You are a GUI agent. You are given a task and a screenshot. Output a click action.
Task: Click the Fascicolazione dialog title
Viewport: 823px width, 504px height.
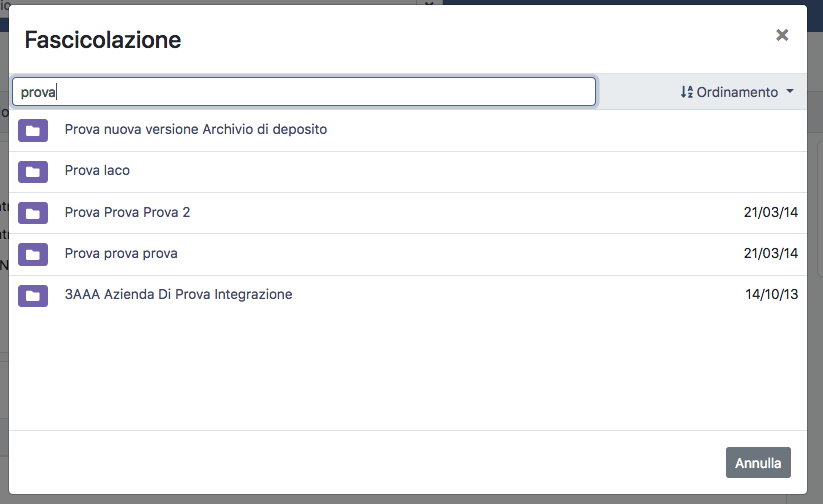click(103, 40)
